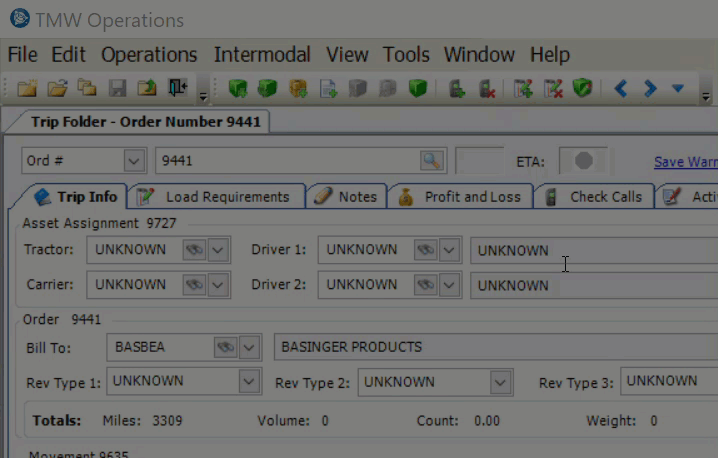Expand the Ord # dropdown
The width and height of the screenshot is (718, 458).
coord(134,161)
